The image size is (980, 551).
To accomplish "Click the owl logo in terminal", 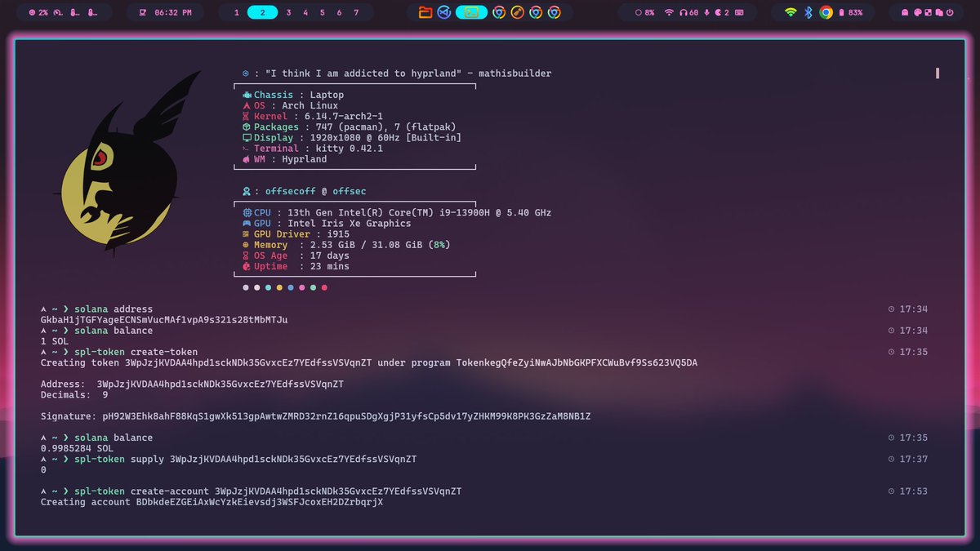I will (x=127, y=163).
